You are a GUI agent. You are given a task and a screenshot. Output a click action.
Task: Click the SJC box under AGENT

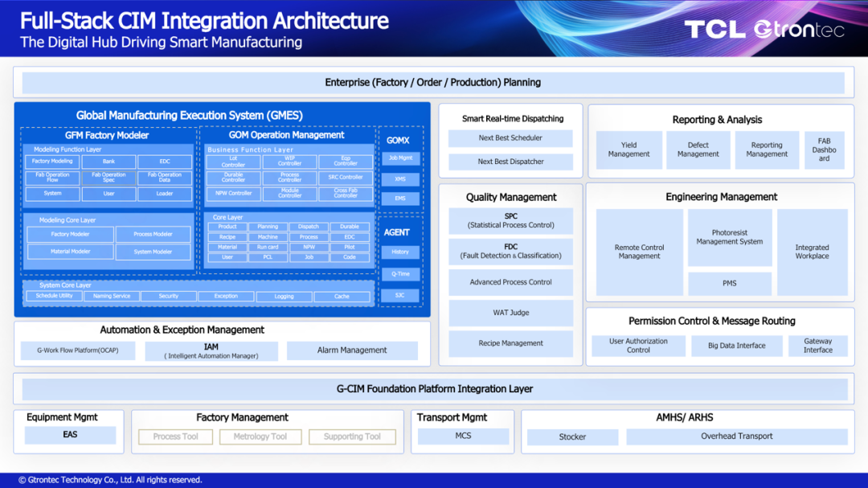click(400, 296)
